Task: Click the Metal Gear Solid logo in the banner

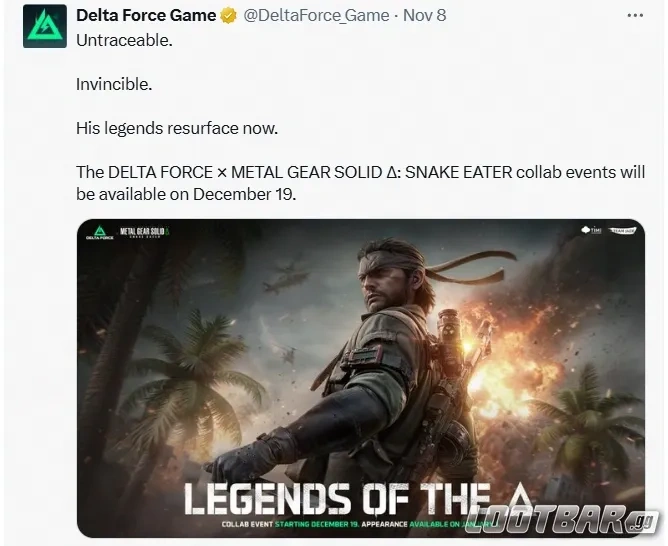Action: point(147,234)
